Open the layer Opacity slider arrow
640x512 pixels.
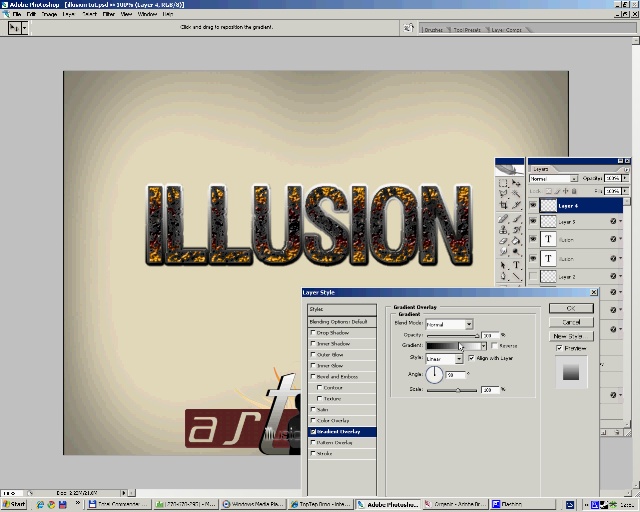pyautogui.click(x=625, y=178)
